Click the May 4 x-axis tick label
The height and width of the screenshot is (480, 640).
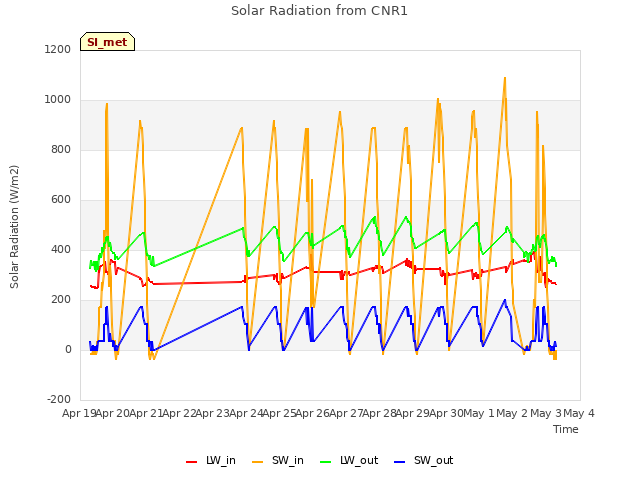click(x=579, y=413)
